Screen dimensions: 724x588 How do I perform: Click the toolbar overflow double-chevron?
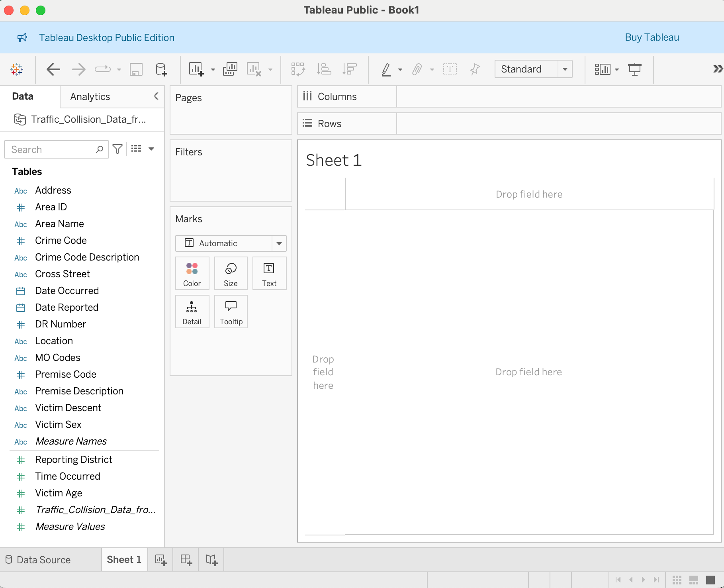coord(718,69)
